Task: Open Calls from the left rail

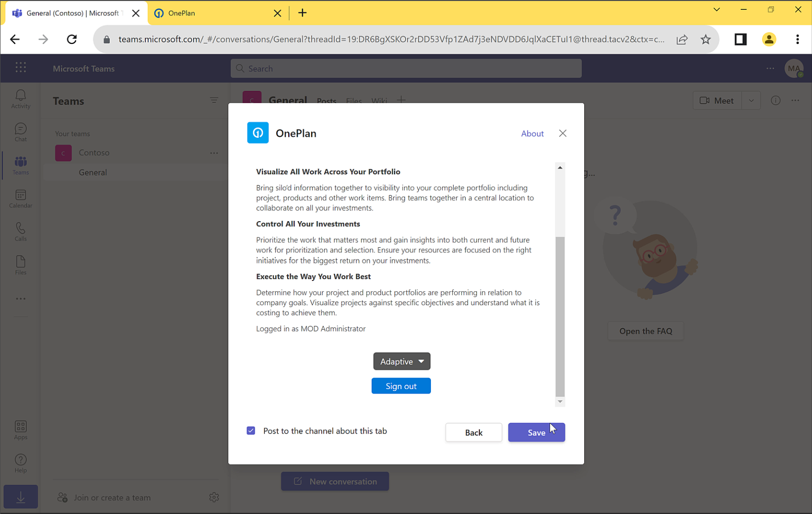Action: click(x=20, y=232)
